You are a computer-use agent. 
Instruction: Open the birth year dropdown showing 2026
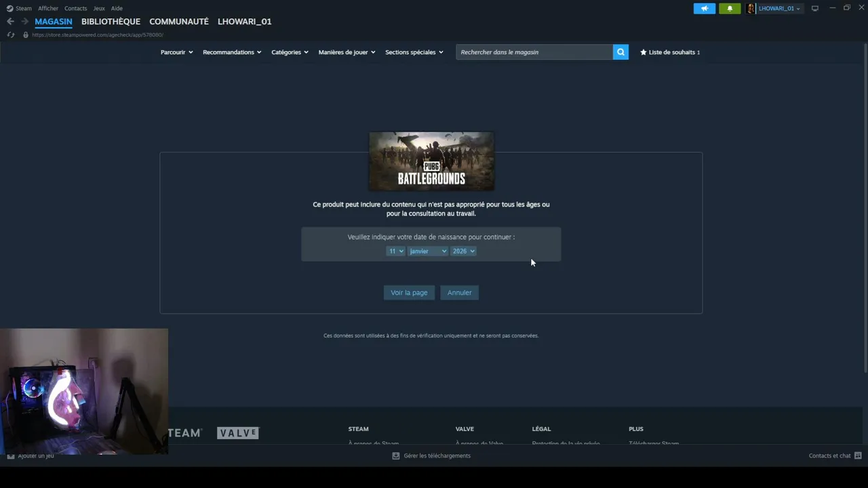tap(464, 251)
